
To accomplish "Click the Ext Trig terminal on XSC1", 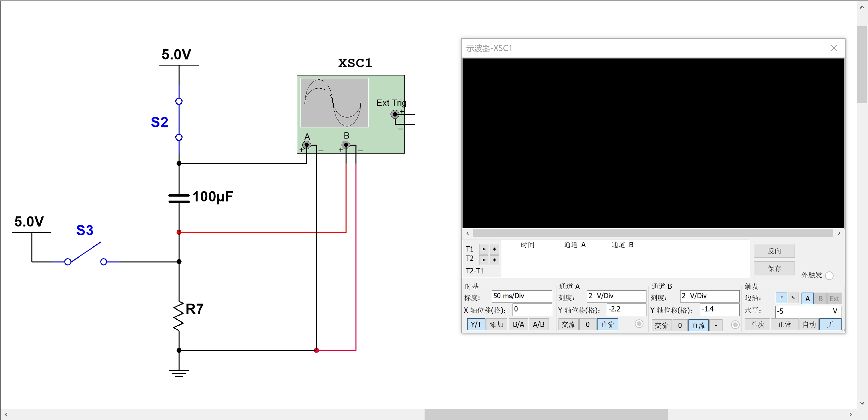I will tap(395, 115).
